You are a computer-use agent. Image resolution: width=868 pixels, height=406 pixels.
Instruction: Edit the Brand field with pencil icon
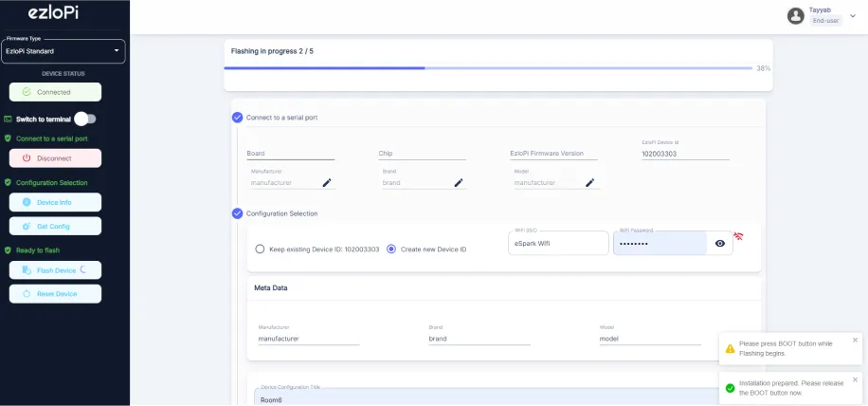459,183
